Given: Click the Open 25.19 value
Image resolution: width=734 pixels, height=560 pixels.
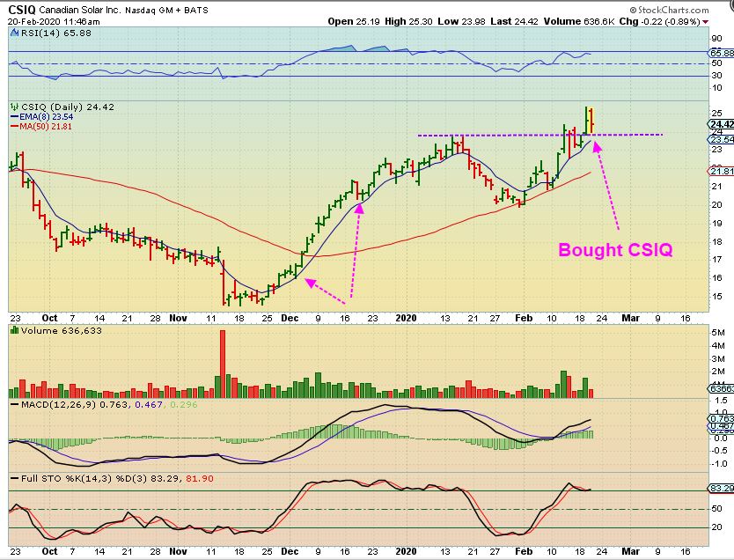Looking at the screenshot, I should point(354,21).
